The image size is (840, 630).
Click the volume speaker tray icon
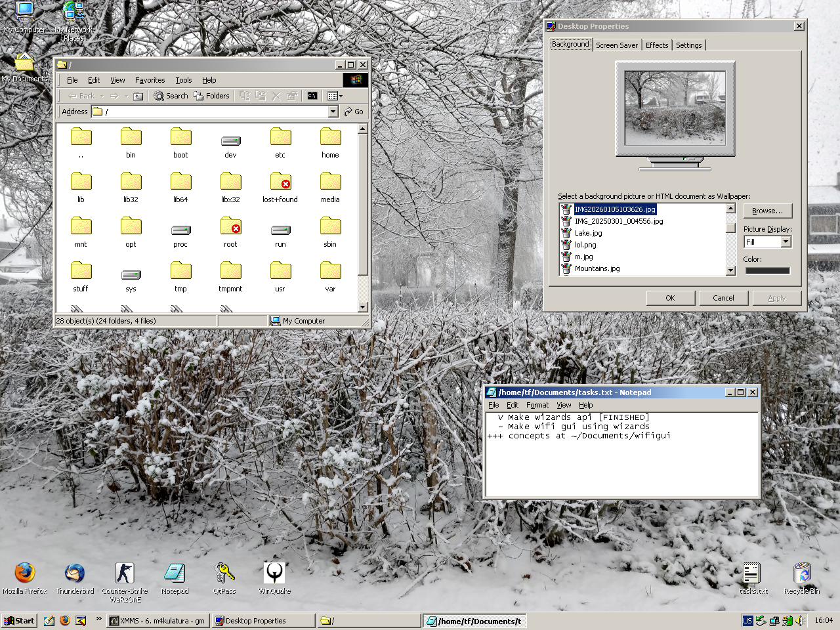coord(800,621)
